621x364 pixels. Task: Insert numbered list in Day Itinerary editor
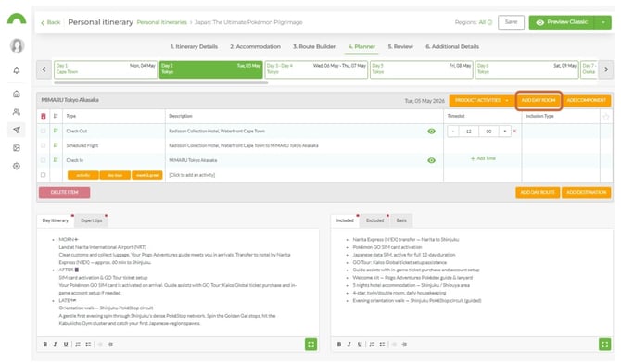[78, 345]
